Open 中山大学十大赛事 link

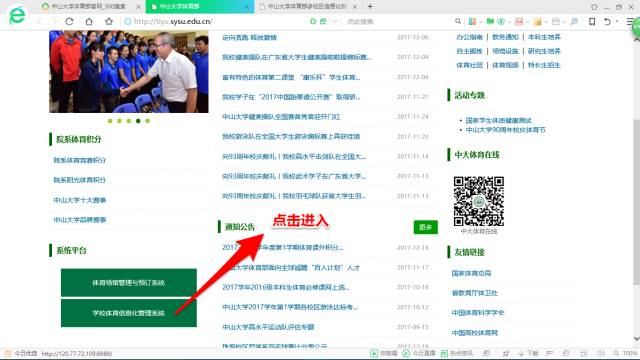pyautogui.click(x=80, y=200)
